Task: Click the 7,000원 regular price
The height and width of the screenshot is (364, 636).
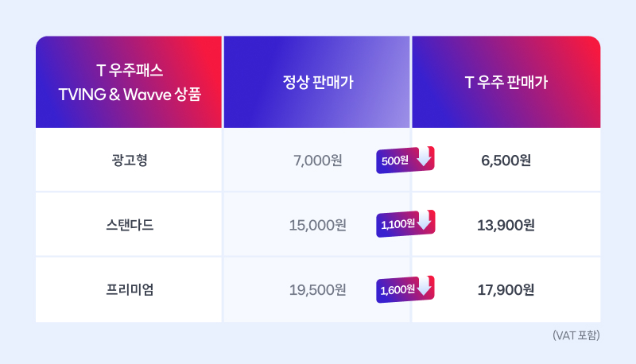Action: (317, 161)
